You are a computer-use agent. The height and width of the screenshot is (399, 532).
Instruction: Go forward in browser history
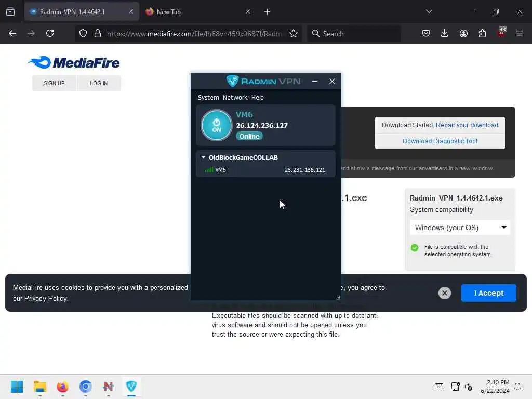click(x=31, y=34)
